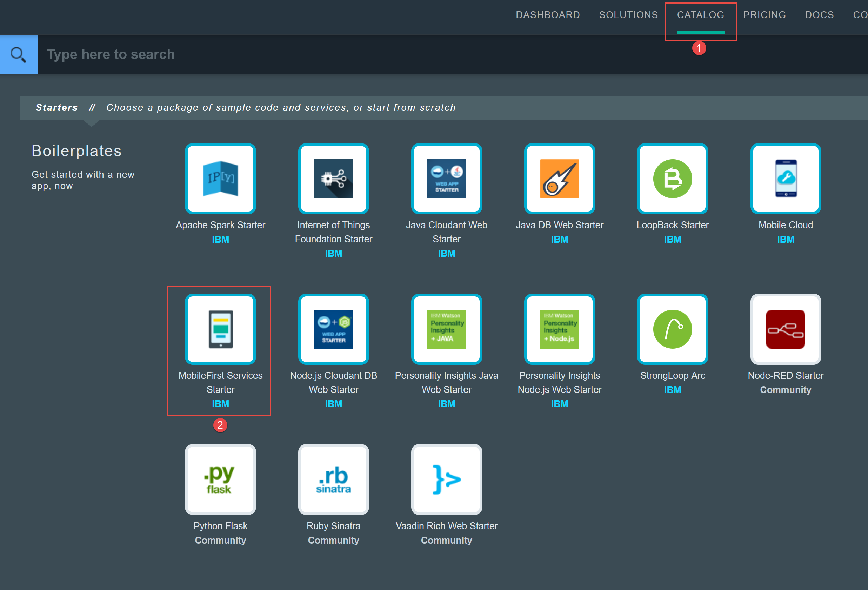
Task: Open the DOCS tab
Action: [x=820, y=15]
